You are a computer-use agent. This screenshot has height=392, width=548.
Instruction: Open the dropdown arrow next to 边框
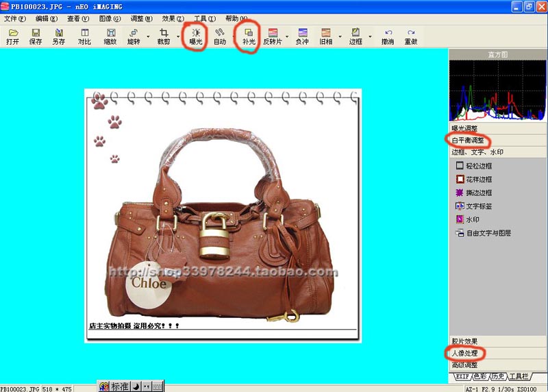tap(370, 36)
